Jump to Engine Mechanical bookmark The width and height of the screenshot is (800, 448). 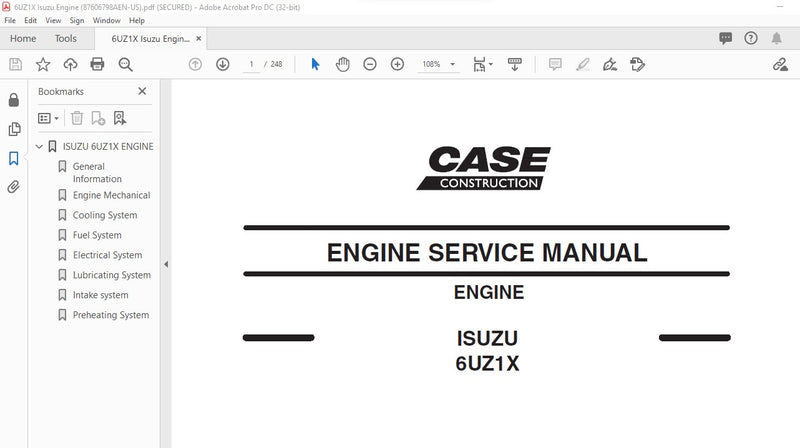[x=111, y=195]
